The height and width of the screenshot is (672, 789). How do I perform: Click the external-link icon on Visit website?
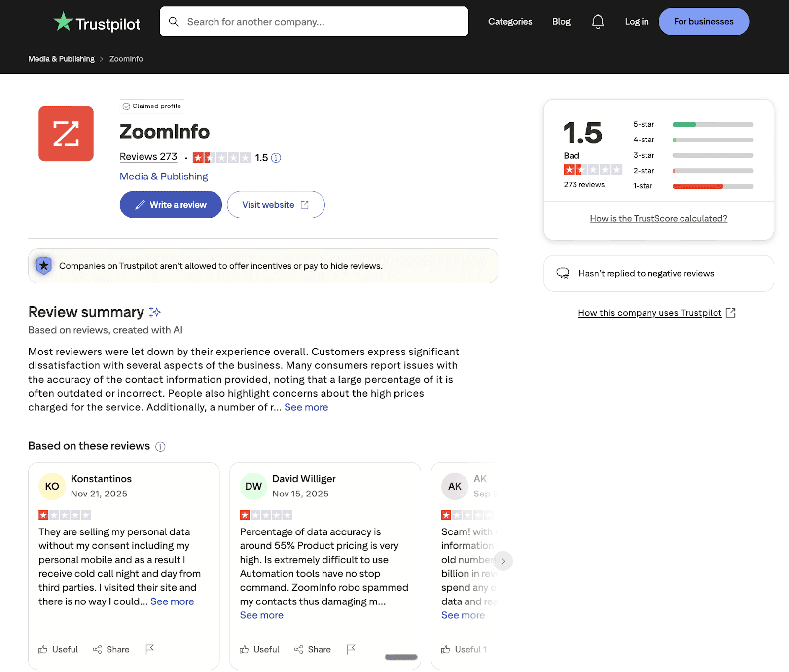(304, 204)
